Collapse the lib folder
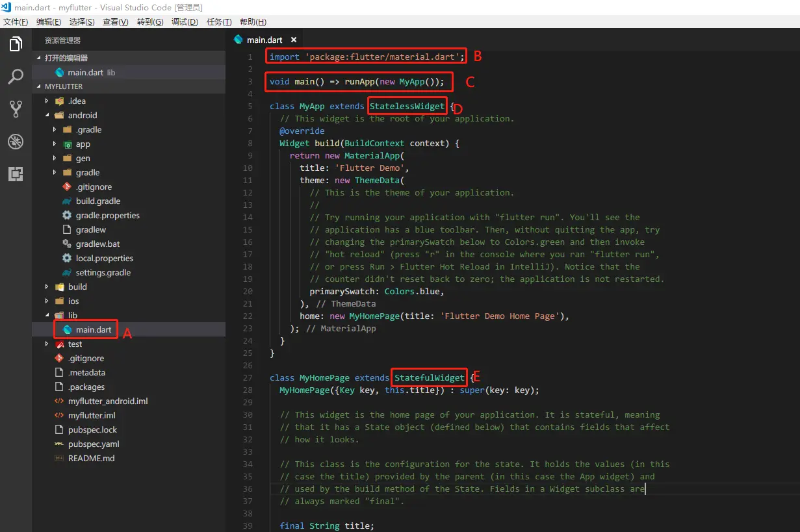The height and width of the screenshot is (532, 800). click(47, 315)
